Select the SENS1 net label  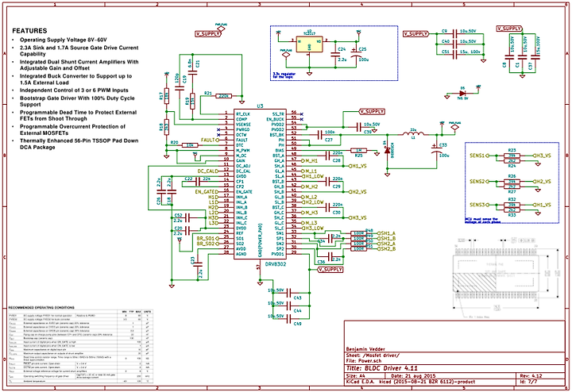[477, 156]
